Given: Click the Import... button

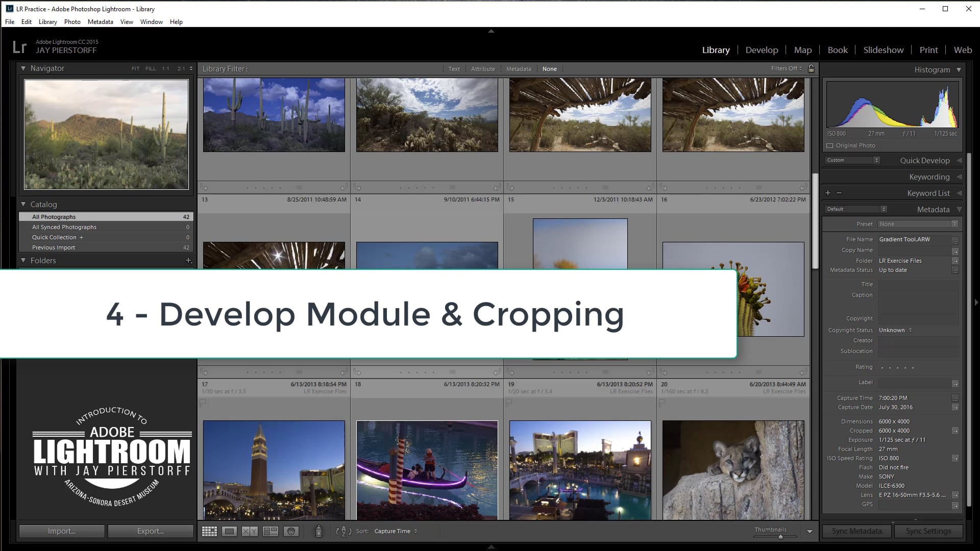Looking at the screenshot, I should 61,531.
